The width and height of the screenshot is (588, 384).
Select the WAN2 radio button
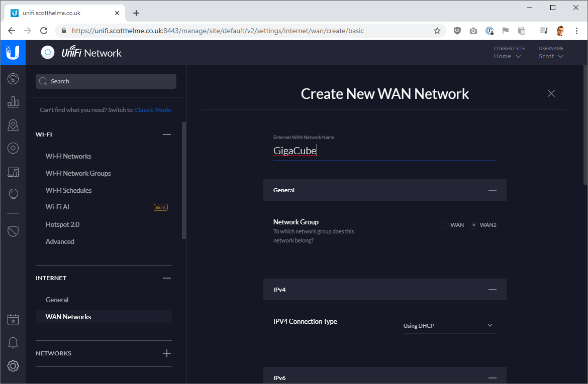click(473, 225)
